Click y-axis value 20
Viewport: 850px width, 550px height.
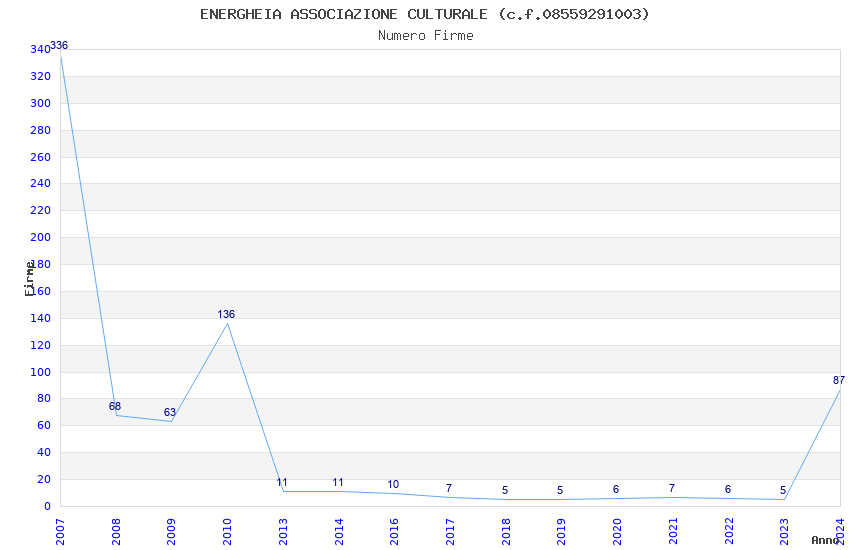point(43,480)
